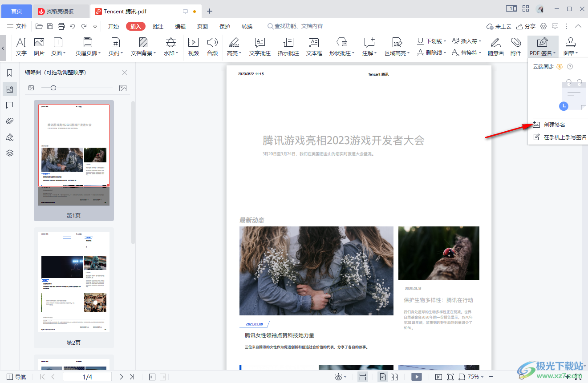
Task: Select the 文字 text insert tool
Action: point(21,47)
